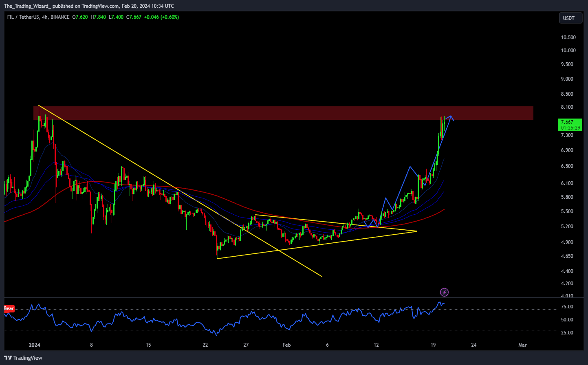
Task: Click the 2024 date axis label
Action: pos(35,345)
